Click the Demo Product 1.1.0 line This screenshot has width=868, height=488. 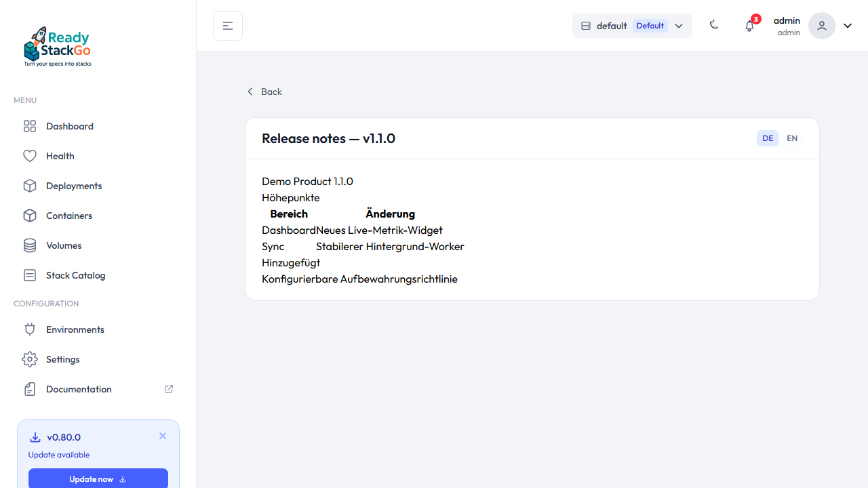307,181
